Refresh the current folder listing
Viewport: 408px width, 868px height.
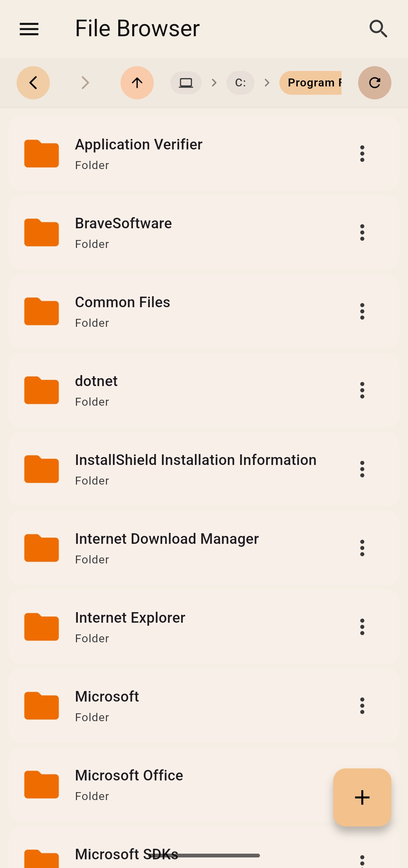(374, 83)
